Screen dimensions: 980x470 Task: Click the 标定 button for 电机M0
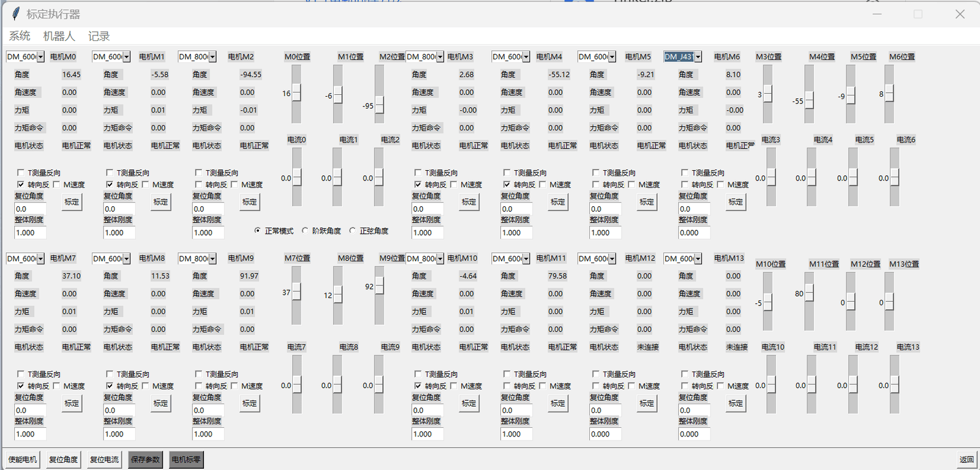pos(72,202)
